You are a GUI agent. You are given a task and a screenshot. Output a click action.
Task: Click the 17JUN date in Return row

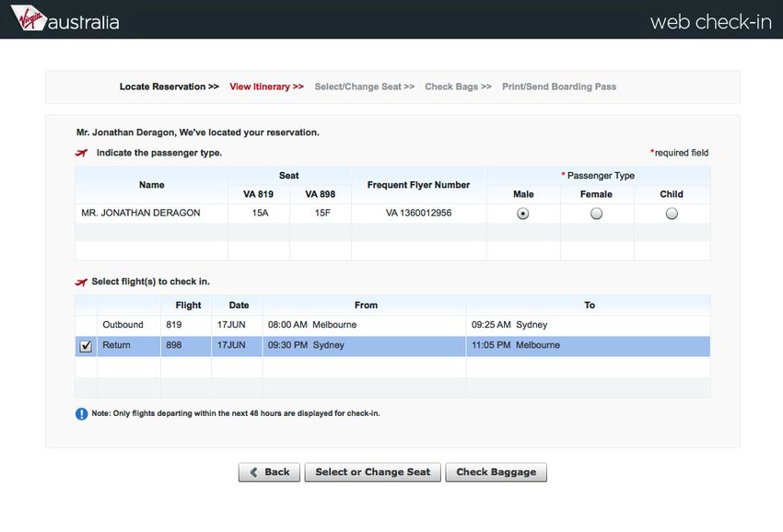[231, 345]
